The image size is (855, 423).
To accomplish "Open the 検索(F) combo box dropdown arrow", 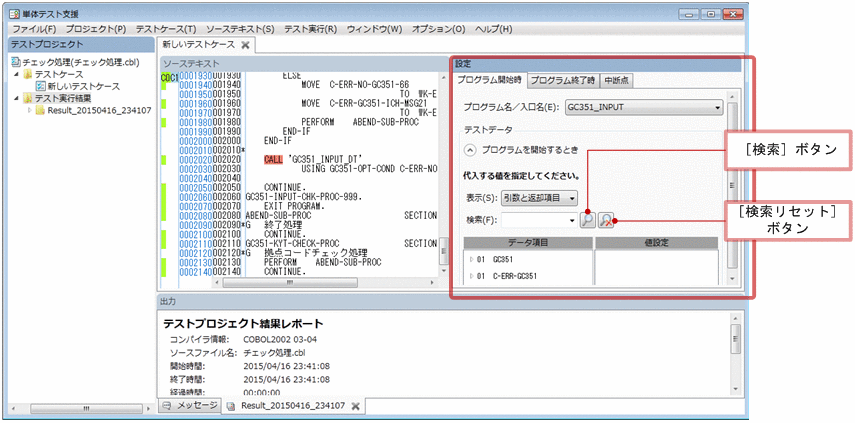I will 571,220.
